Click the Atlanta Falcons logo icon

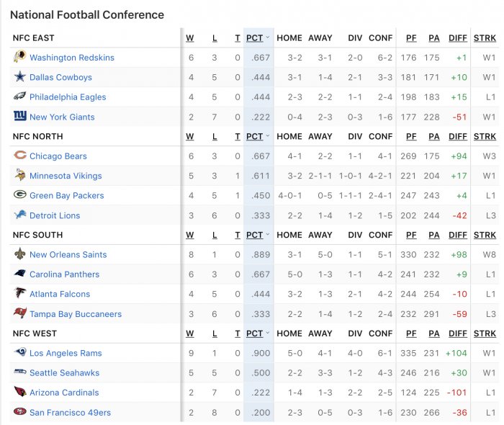pyautogui.click(x=19, y=294)
